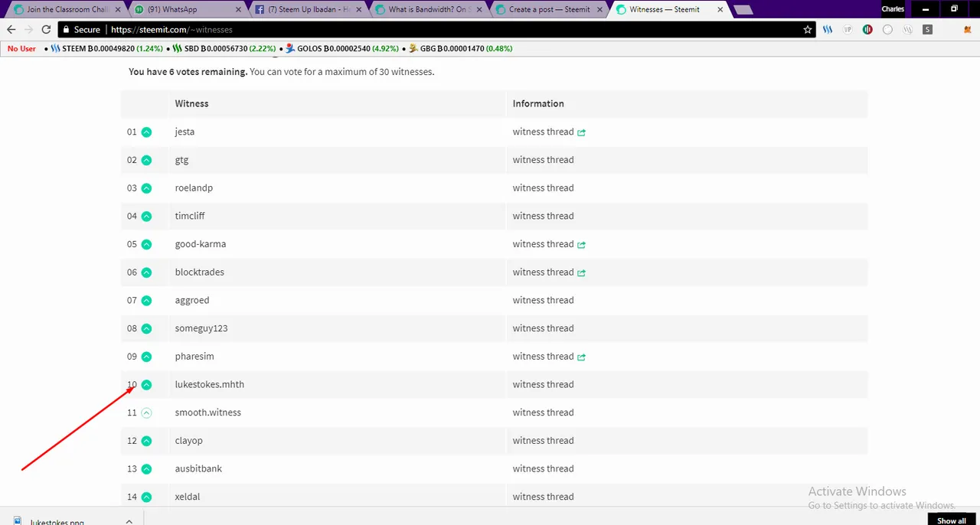The width and height of the screenshot is (980, 525).
Task: Toggle the vote for witness gtg
Action: point(146,160)
